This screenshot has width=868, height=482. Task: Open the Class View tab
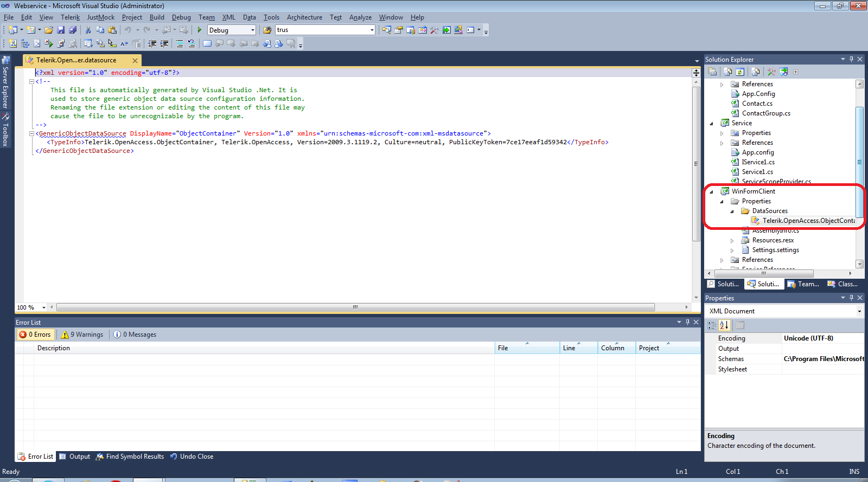pos(843,284)
